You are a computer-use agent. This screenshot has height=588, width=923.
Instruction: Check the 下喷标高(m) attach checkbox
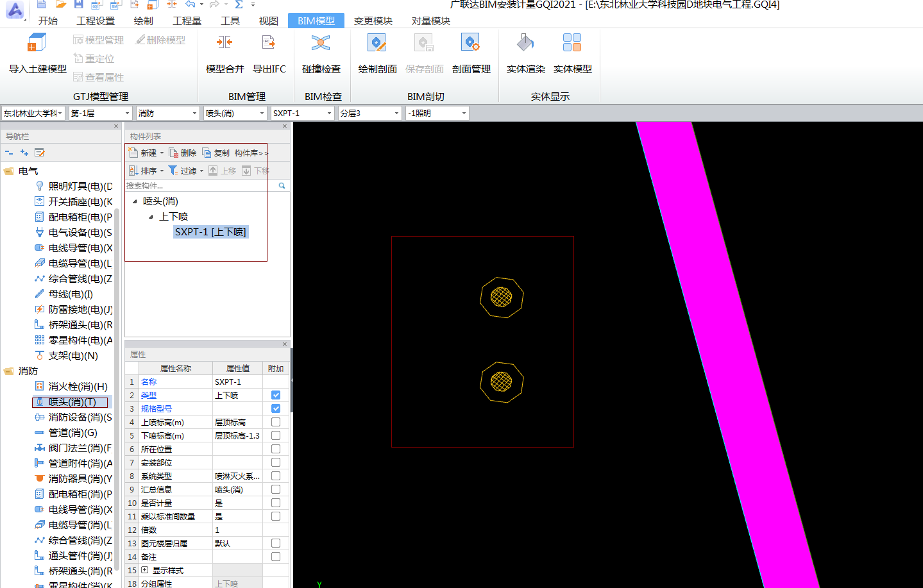pyautogui.click(x=276, y=435)
